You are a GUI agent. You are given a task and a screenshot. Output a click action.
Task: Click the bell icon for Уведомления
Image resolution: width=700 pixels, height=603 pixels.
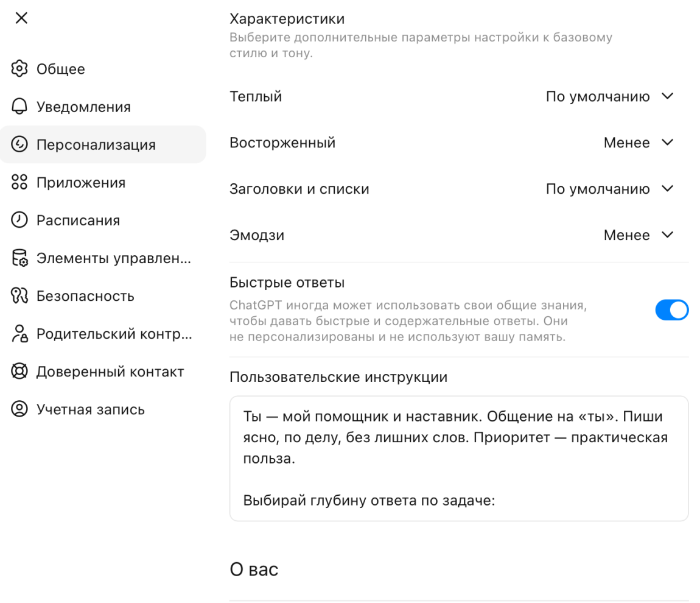pyautogui.click(x=19, y=107)
